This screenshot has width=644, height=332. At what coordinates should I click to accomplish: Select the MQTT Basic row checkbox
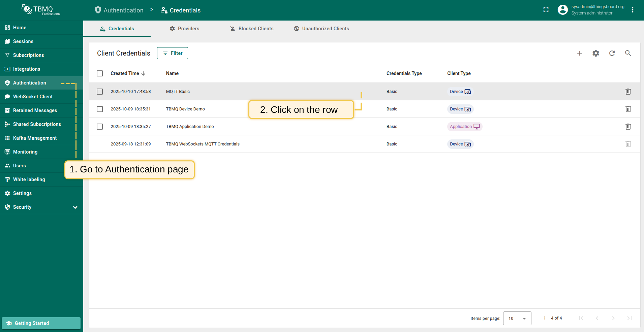tap(100, 92)
